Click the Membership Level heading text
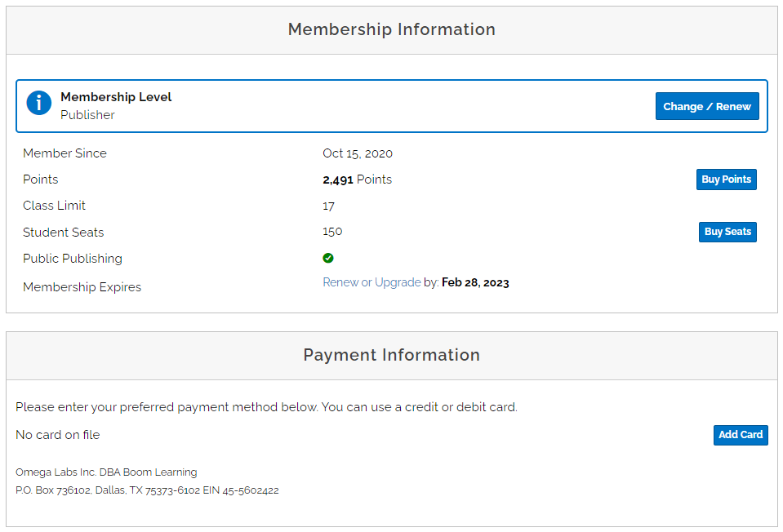783x532 pixels. click(115, 96)
